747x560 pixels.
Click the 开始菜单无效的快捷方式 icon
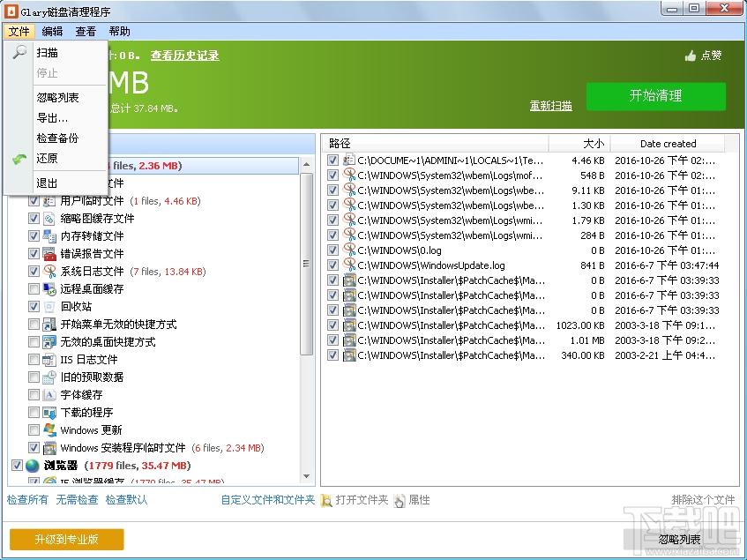point(49,325)
